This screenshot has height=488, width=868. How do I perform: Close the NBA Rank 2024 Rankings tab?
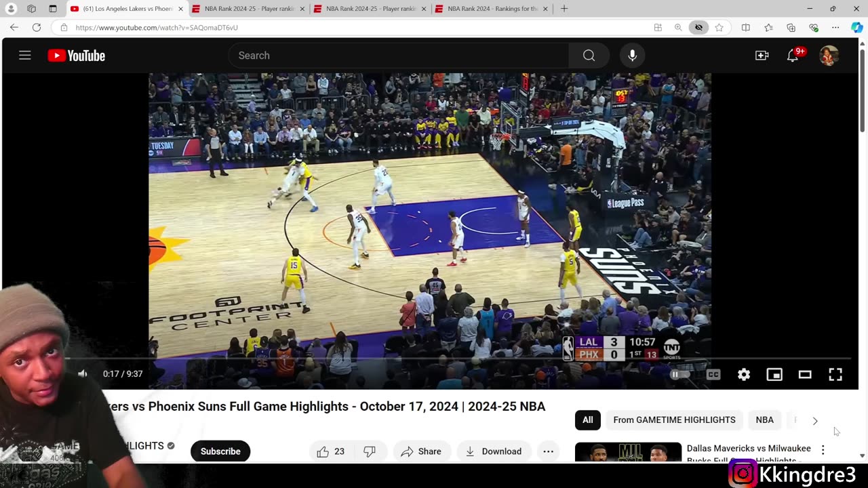tap(545, 9)
